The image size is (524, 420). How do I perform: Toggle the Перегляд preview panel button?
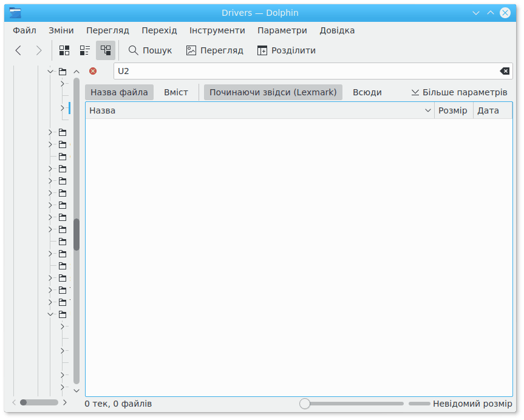(214, 50)
